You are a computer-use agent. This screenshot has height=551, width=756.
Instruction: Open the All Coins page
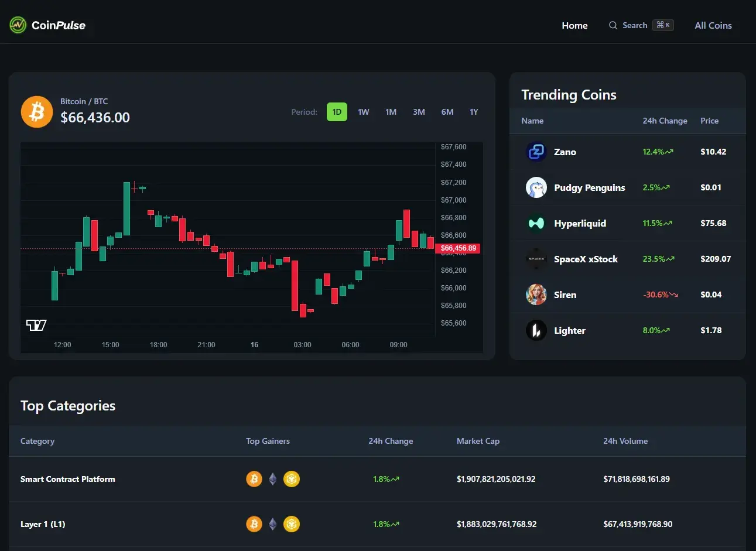[x=713, y=25]
